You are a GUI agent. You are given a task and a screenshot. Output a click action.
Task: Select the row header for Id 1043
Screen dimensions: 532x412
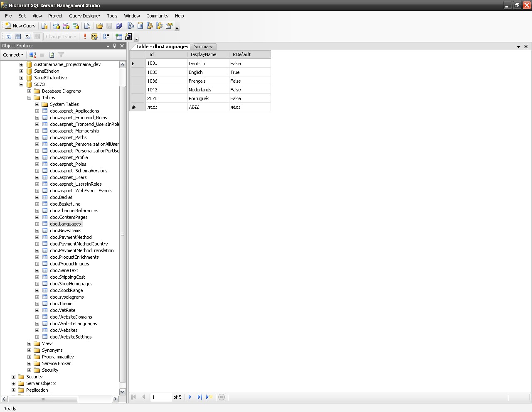[x=138, y=90]
